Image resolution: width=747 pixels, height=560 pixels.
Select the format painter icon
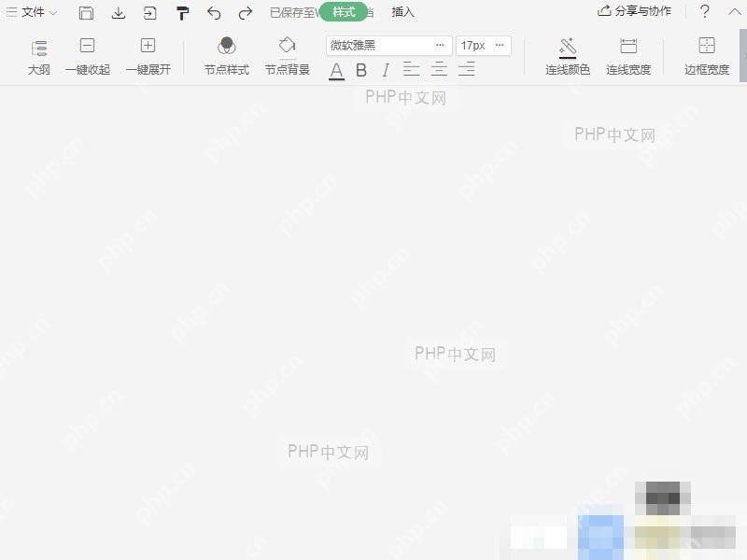182,13
